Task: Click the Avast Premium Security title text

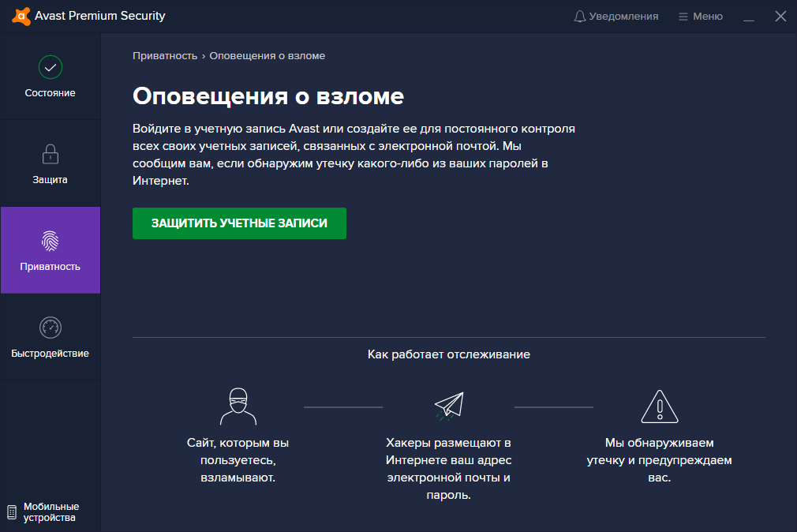Action: (100, 16)
